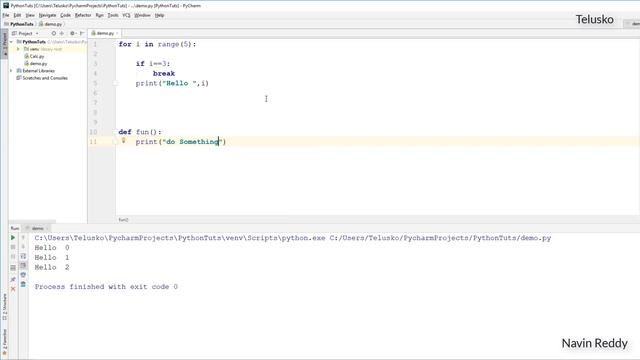Screen dimensions: 640x360
Task: Toggle soft-wrap in Run console
Action: coord(23,256)
